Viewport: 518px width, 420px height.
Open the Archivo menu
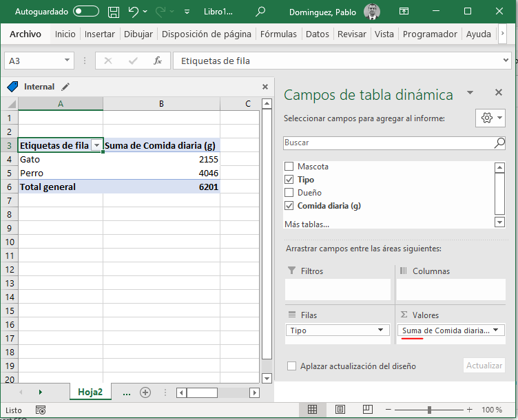[25, 34]
